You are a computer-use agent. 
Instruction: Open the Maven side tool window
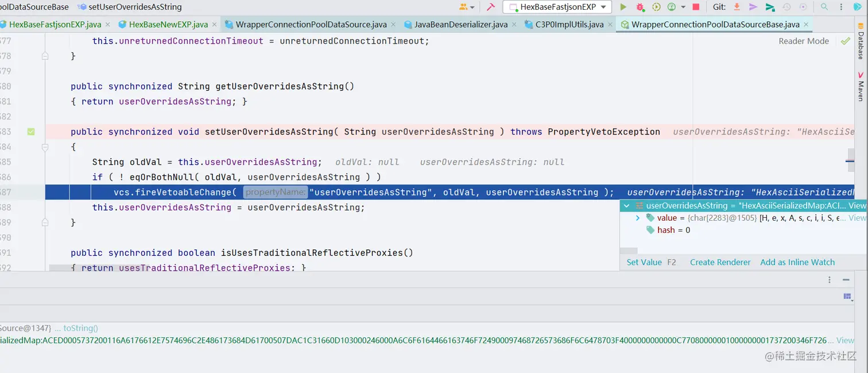[861, 86]
